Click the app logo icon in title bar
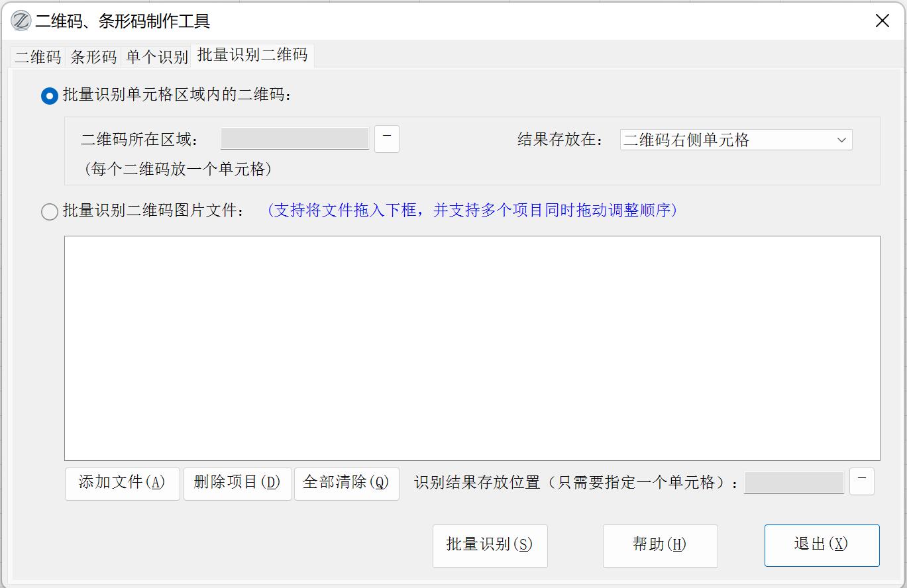This screenshot has height=588, width=907. (x=21, y=21)
